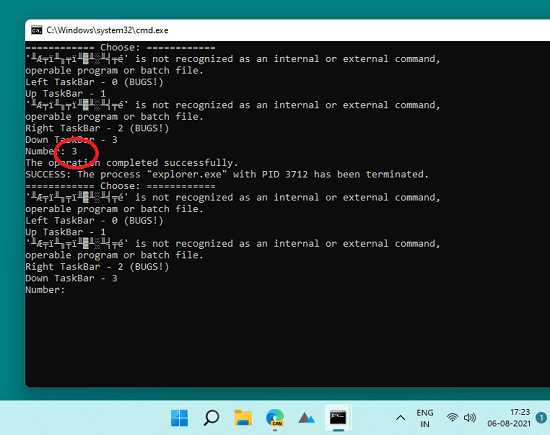Click the cmd.exe window title text
This screenshot has width=550, height=435.
pos(107,30)
